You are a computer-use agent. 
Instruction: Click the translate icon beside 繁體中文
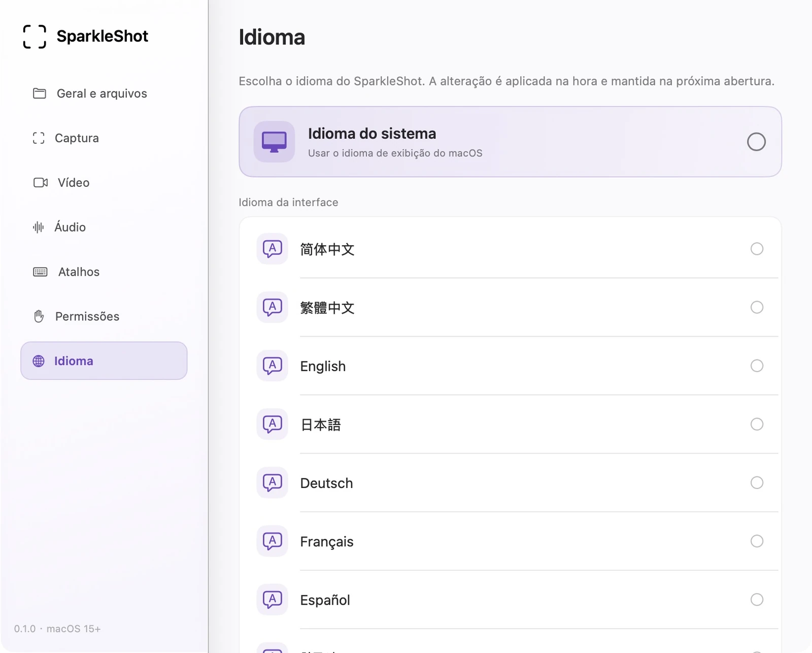point(273,307)
